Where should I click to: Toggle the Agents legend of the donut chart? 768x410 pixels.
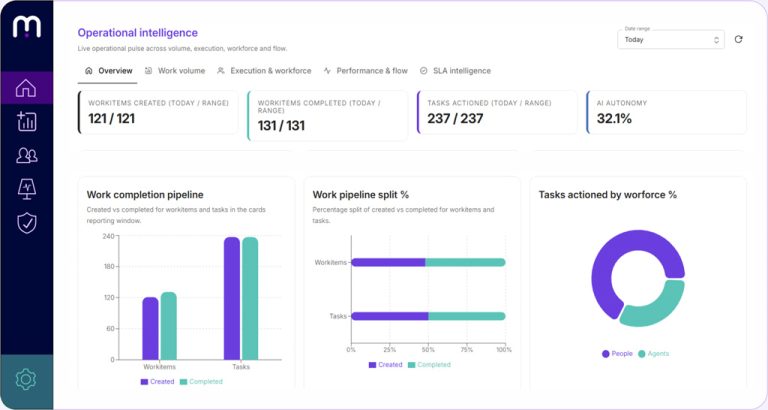(x=653, y=354)
